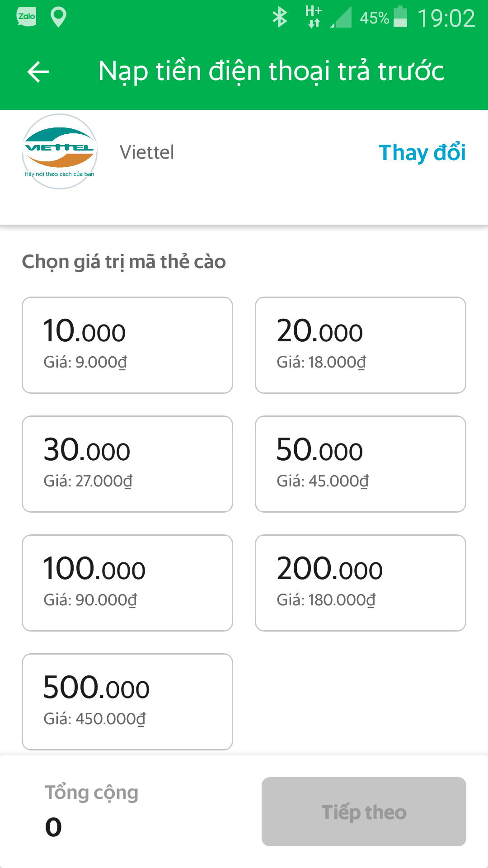Pick the 200.000 card denomination
The image size is (488, 868).
360,583
